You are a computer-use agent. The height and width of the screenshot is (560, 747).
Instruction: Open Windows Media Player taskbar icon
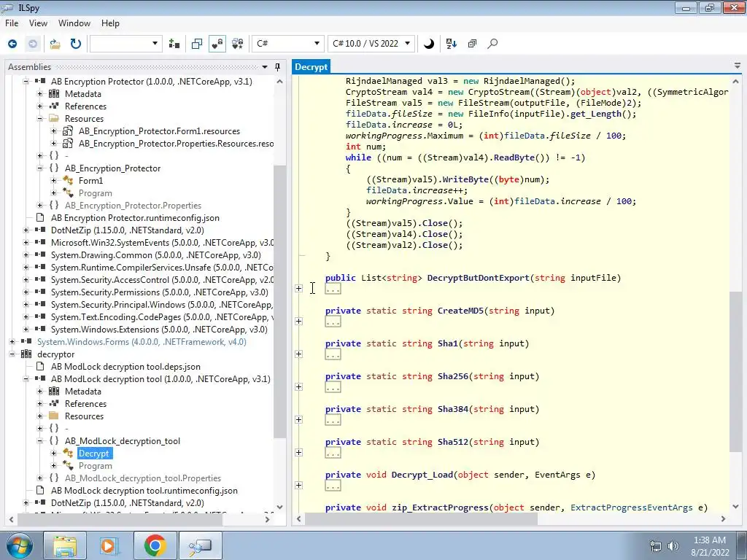(x=109, y=545)
